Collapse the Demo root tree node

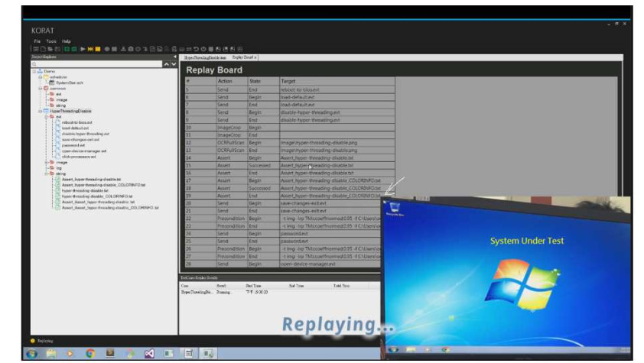click(x=34, y=71)
